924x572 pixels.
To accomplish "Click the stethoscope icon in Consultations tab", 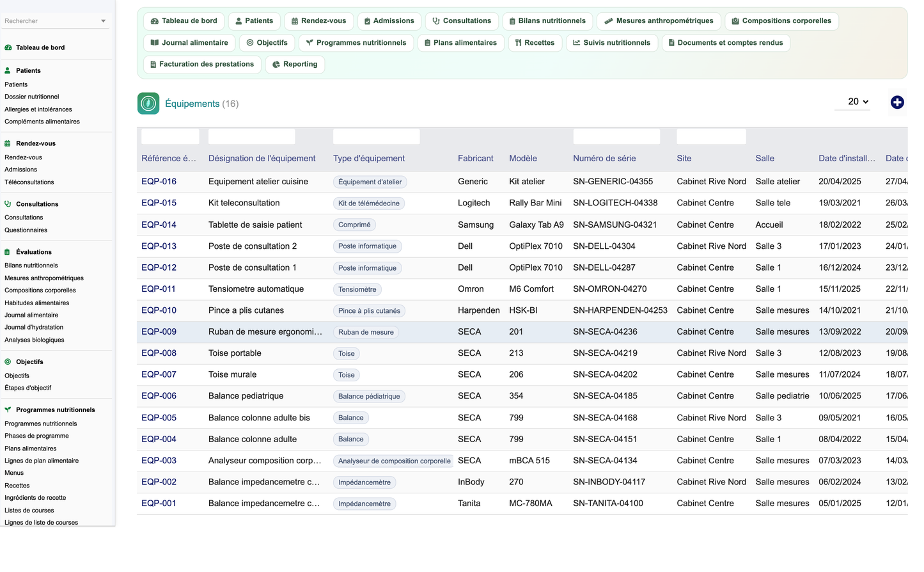I will pos(436,21).
